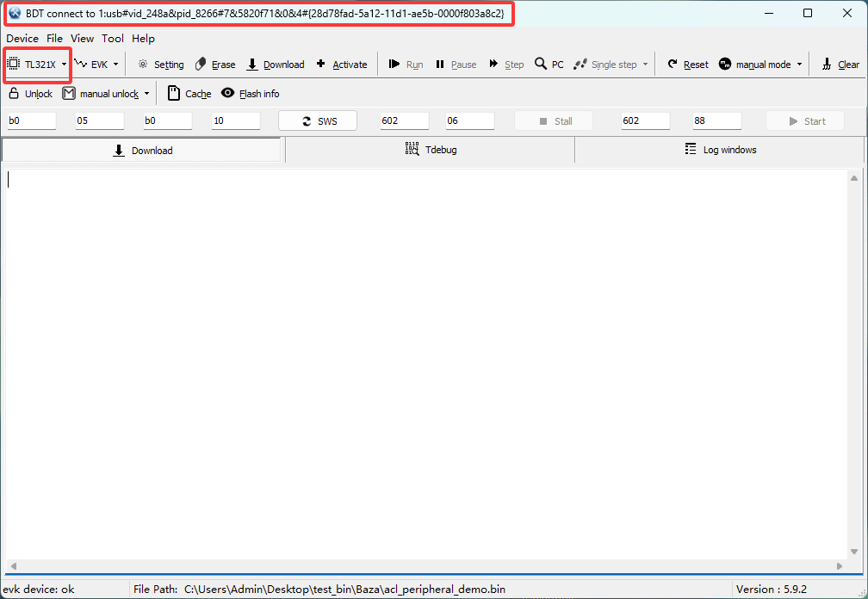Expand the TL321X chip dropdown arrow

[64, 65]
